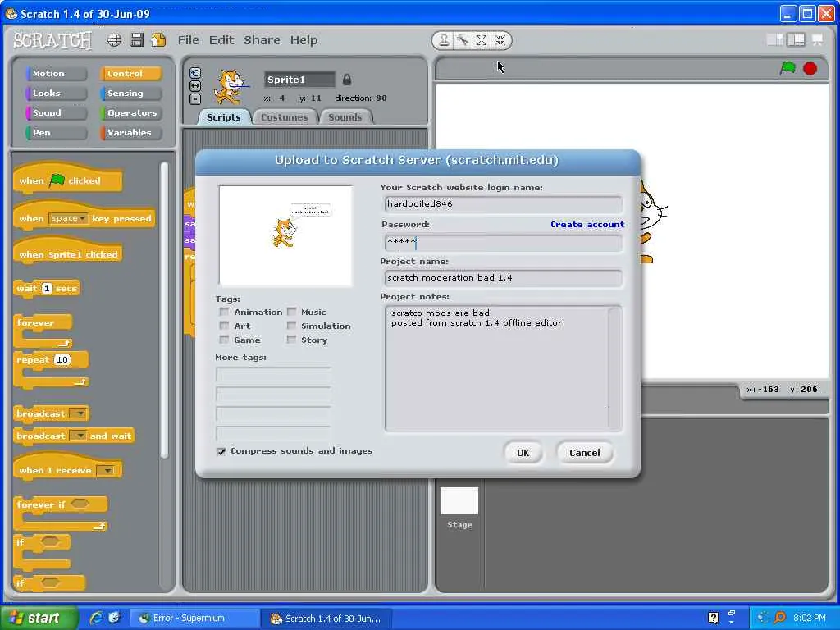The width and height of the screenshot is (840, 630).
Task: Open the Motion blocks category
Action: [56, 73]
